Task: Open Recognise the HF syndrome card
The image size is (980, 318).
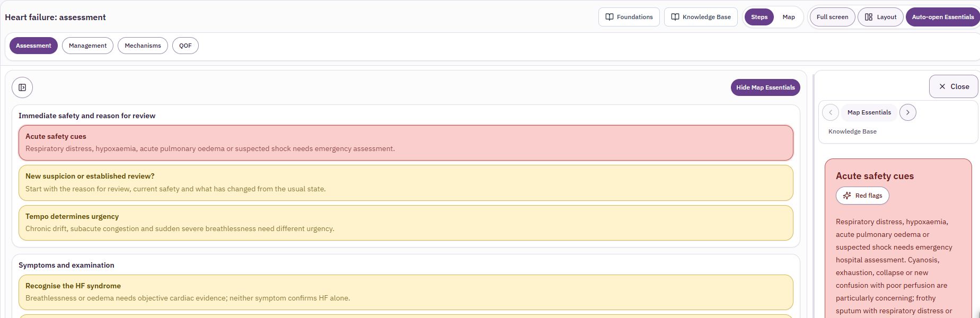Action: click(406, 292)
